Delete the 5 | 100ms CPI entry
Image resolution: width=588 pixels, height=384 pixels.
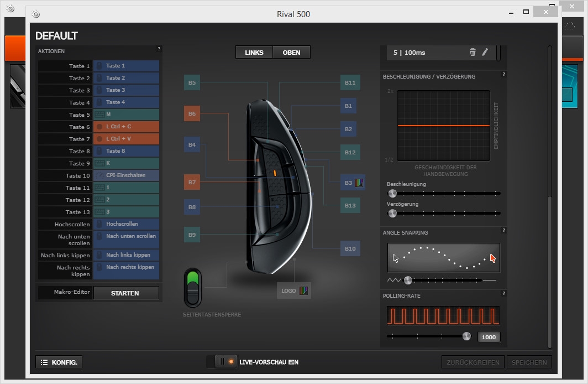tap(473, 52)
